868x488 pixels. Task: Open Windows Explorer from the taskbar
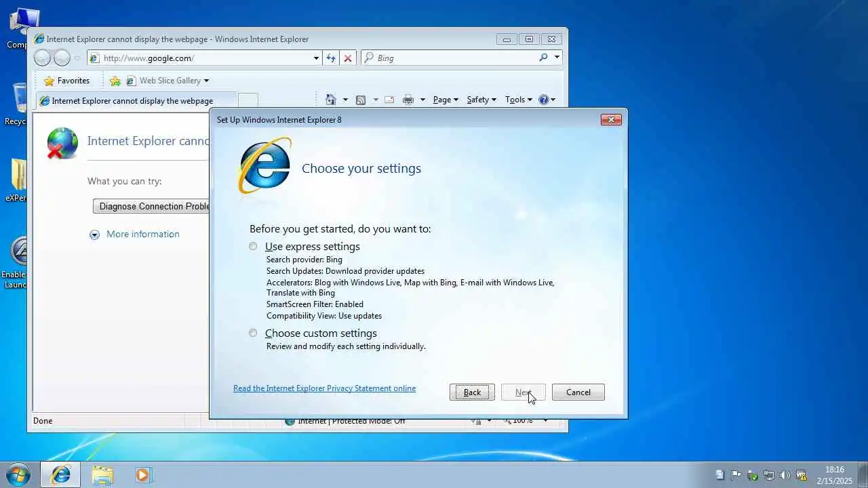click(102, 475)
